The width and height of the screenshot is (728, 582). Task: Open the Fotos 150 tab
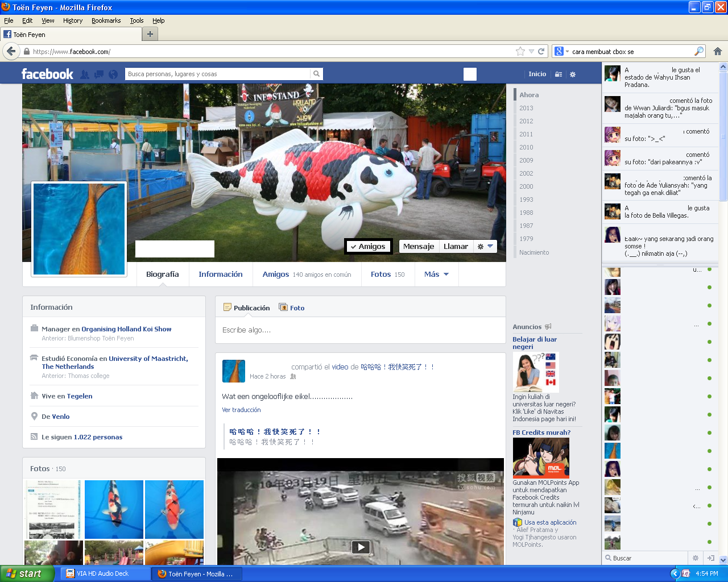click(388, 274)
